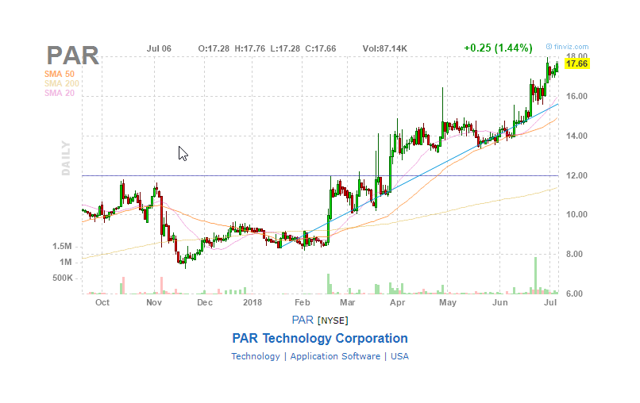This screenshot has height=403, width=640.
Task: Click the Feb month label on the time axis
Action: [x=302, y=303]
